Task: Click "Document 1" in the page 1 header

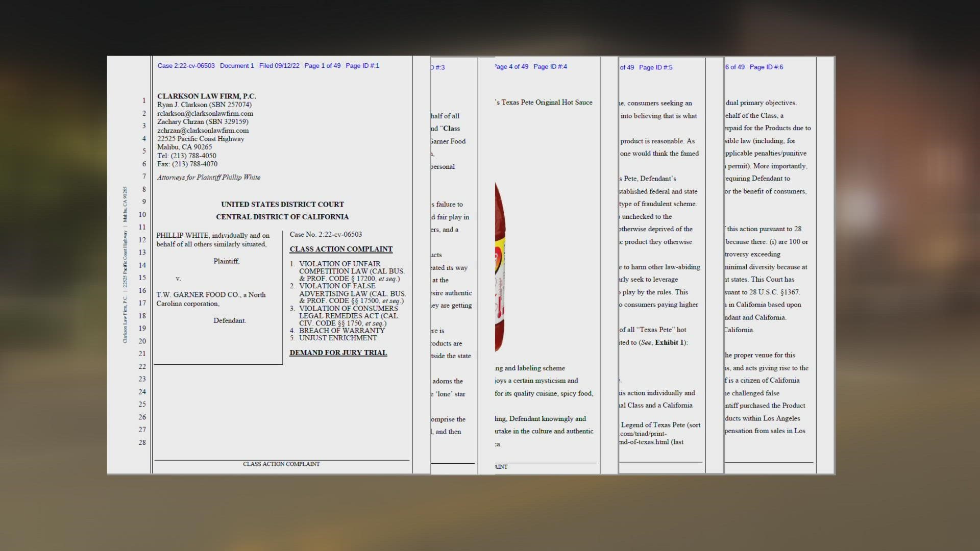Action: pos(237,66)
